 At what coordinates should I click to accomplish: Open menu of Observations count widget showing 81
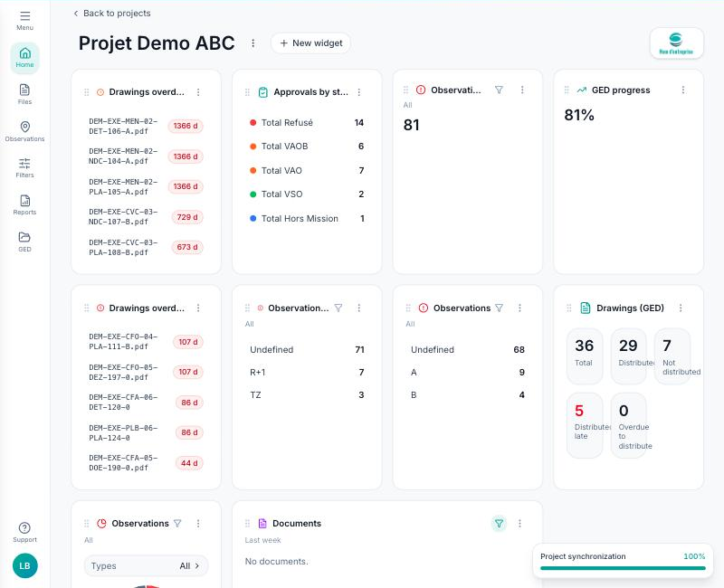coord(522,90)
